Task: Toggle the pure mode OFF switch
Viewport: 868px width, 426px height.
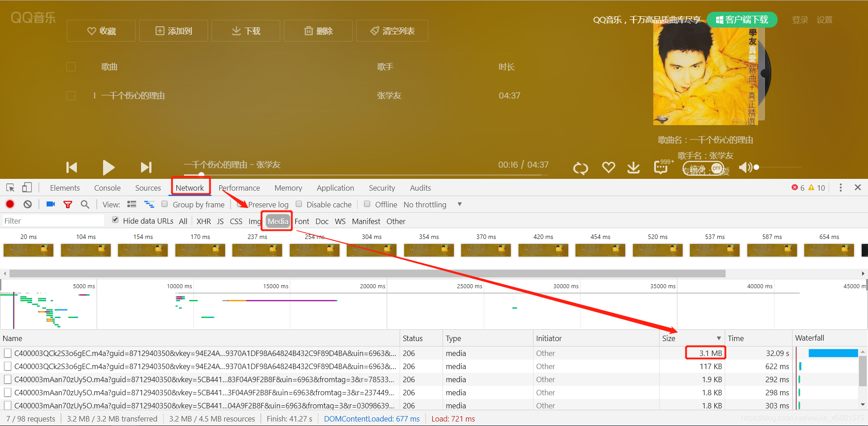Action: (703, 169)
